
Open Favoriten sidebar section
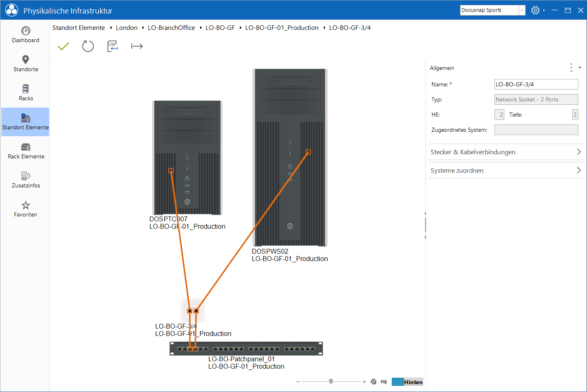point(25,209)
